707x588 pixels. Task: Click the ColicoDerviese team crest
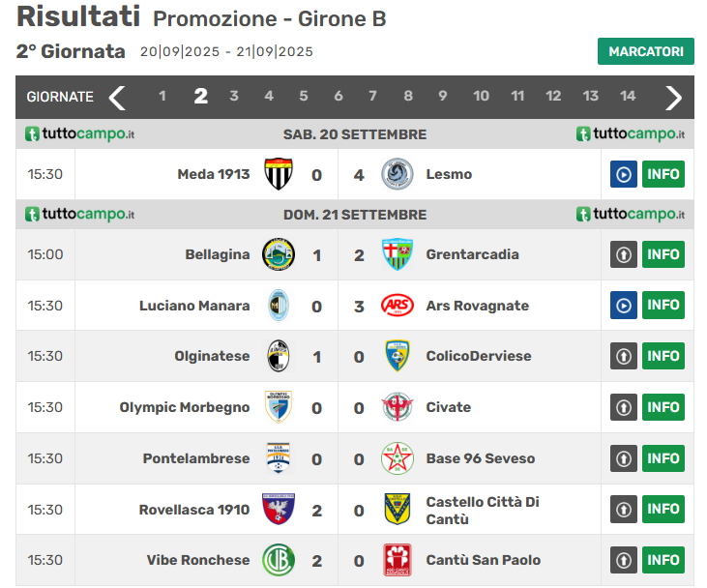tap(397, 356)
